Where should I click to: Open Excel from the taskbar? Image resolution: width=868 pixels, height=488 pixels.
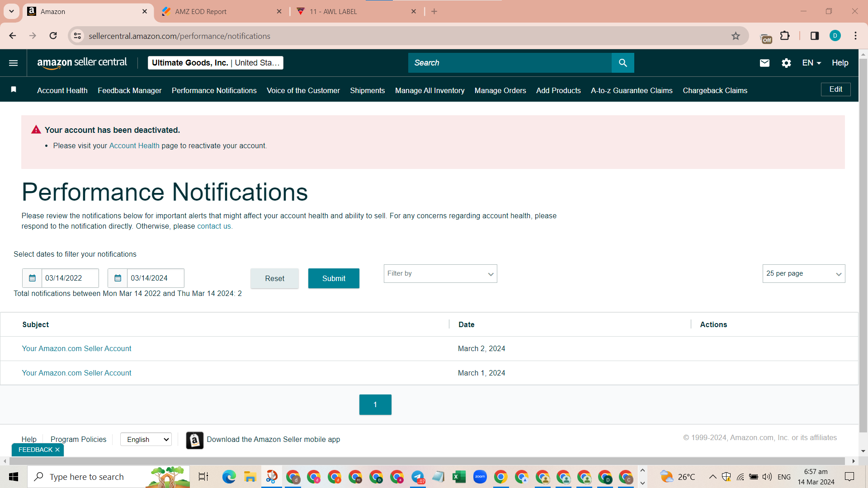tap(459, 477)
